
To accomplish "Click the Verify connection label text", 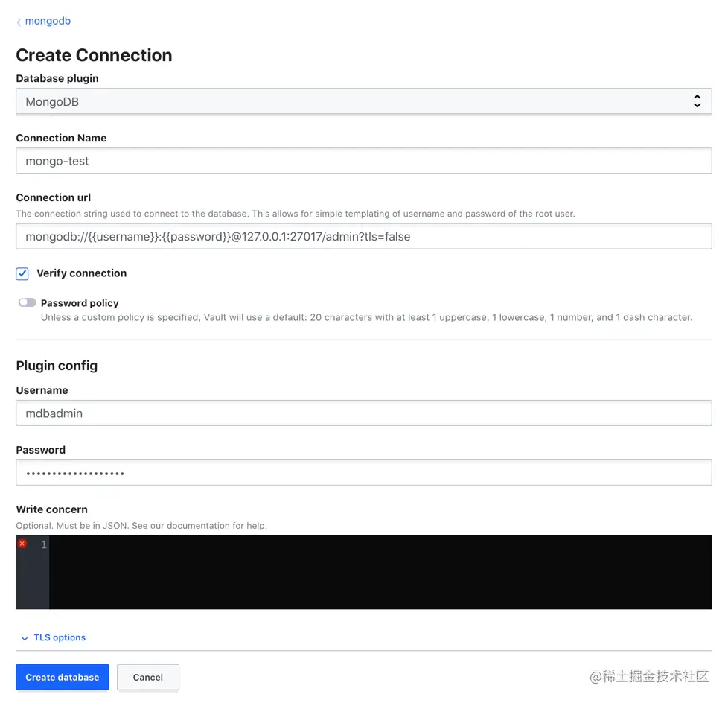I will coord(82,273).
